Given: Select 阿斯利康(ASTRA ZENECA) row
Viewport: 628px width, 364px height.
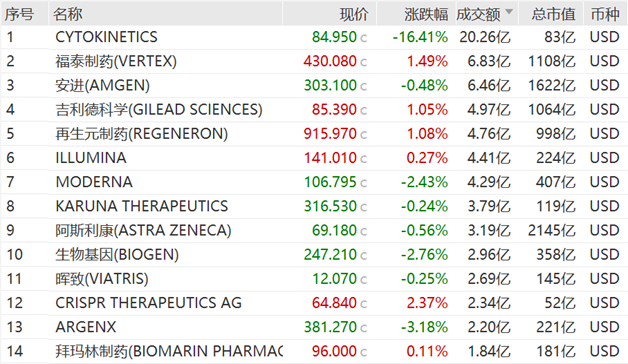Looking at the screenshot, I should (x=314, y=230).
